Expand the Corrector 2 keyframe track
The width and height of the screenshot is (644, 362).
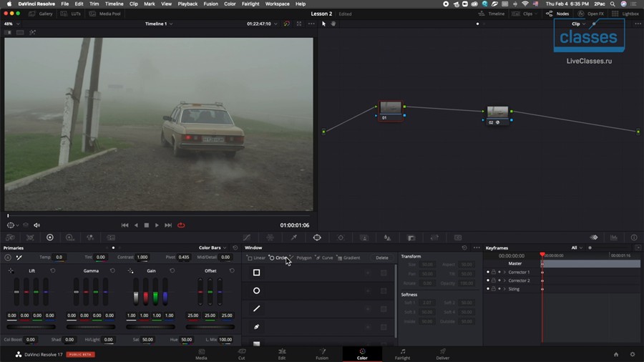click(504, 280)
